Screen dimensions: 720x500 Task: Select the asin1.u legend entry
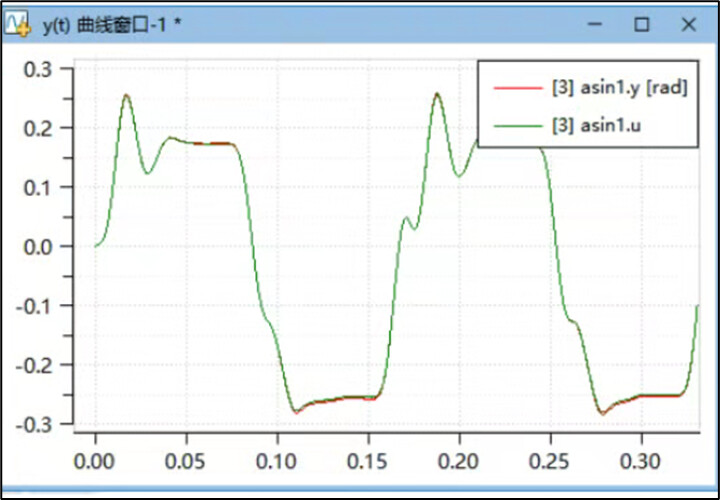pos(568,126)
